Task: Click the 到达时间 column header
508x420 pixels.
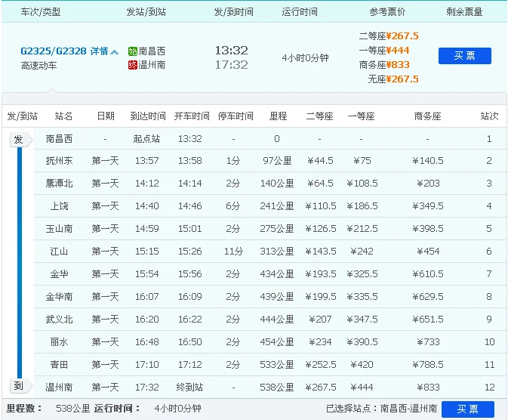Action: coord(148,116)
